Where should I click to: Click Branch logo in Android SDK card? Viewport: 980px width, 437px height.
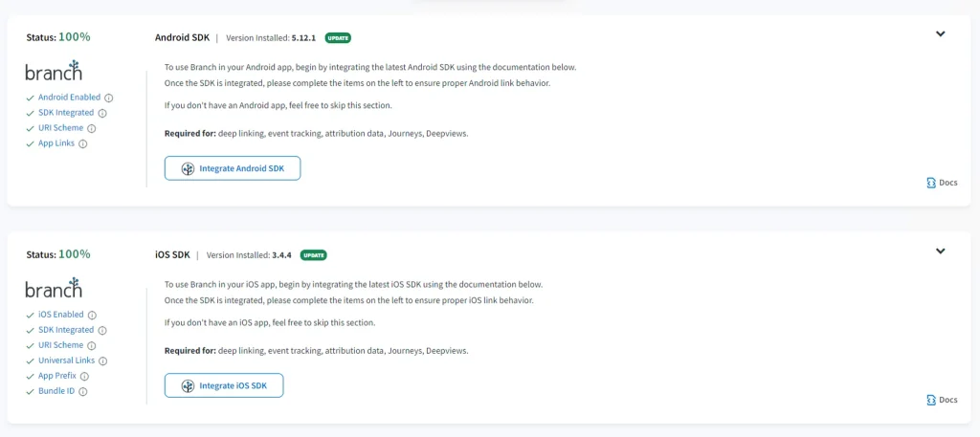(54, 71)
